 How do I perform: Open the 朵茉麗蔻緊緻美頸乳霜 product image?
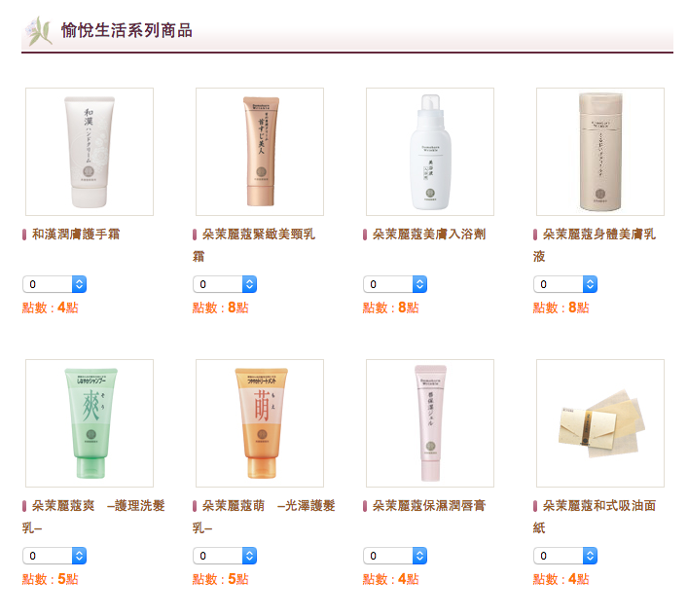click(260, 152)
